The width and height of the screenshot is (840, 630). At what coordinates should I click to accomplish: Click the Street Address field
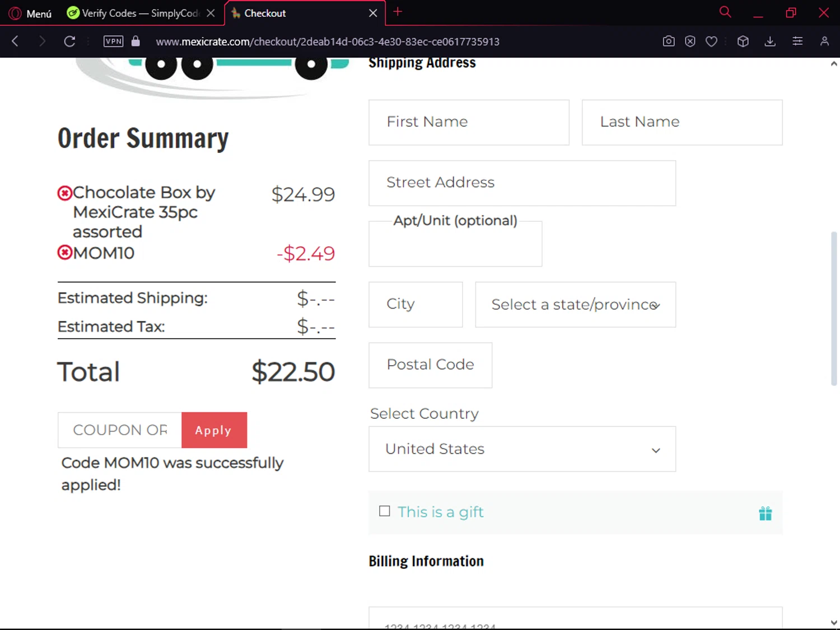coord(522,183)
